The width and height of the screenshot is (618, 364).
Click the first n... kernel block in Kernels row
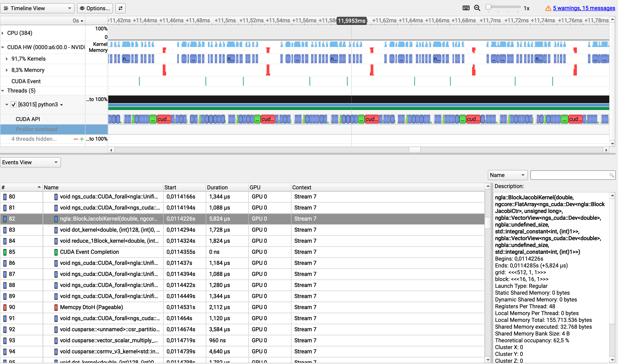pos(126,59)
